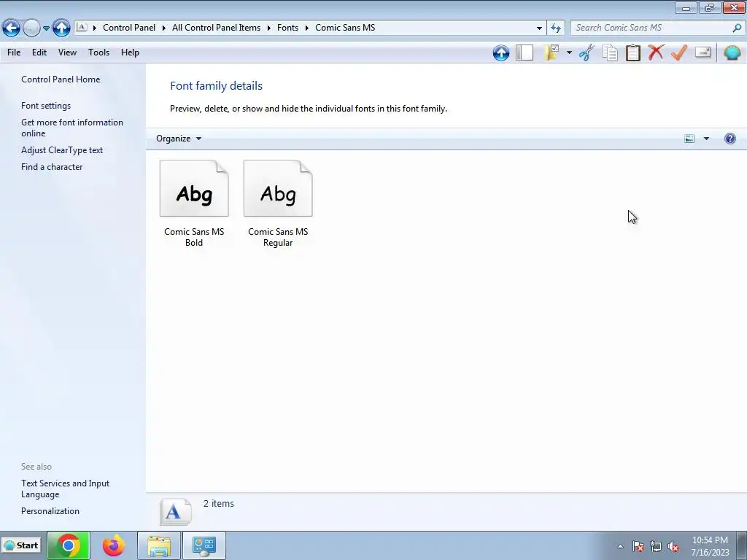Viewport: 747px width, 560px height.
Task: Open Find a character link
Action: (x=52, y=167)
